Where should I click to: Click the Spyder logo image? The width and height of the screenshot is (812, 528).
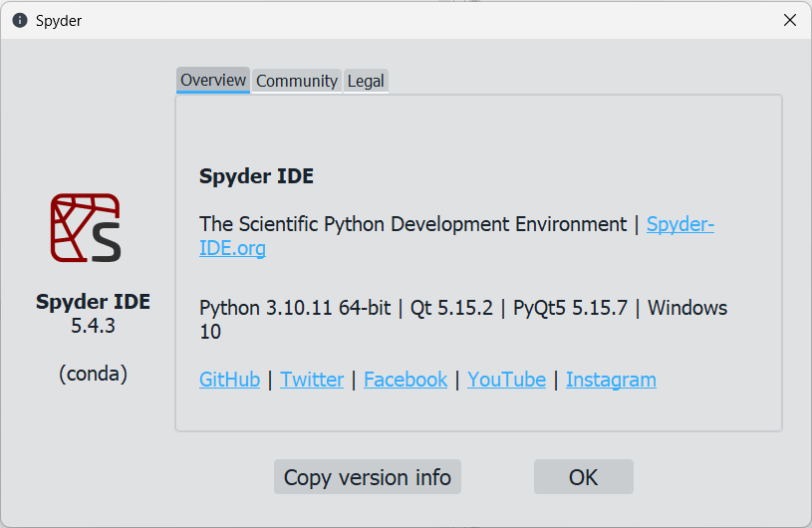point(86,228)
